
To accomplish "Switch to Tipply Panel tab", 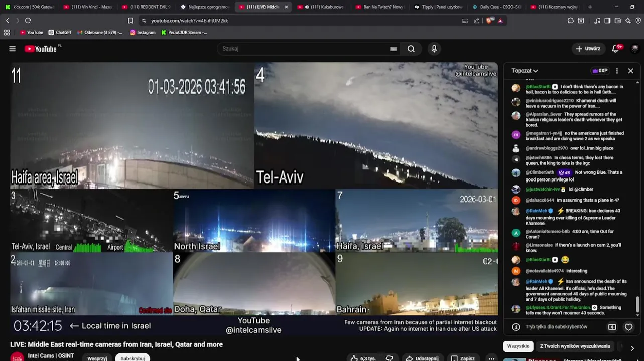I will 438,7.
